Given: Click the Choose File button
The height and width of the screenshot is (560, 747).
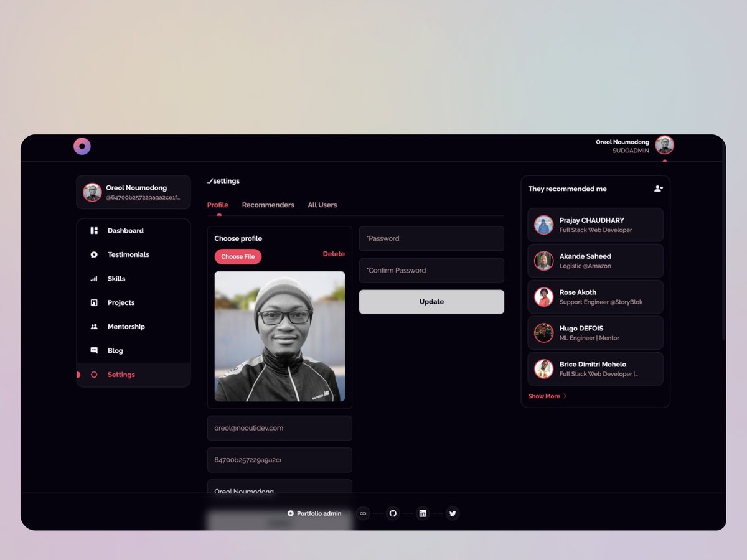Looking at the screenshot, I should [x=238, y=256].
